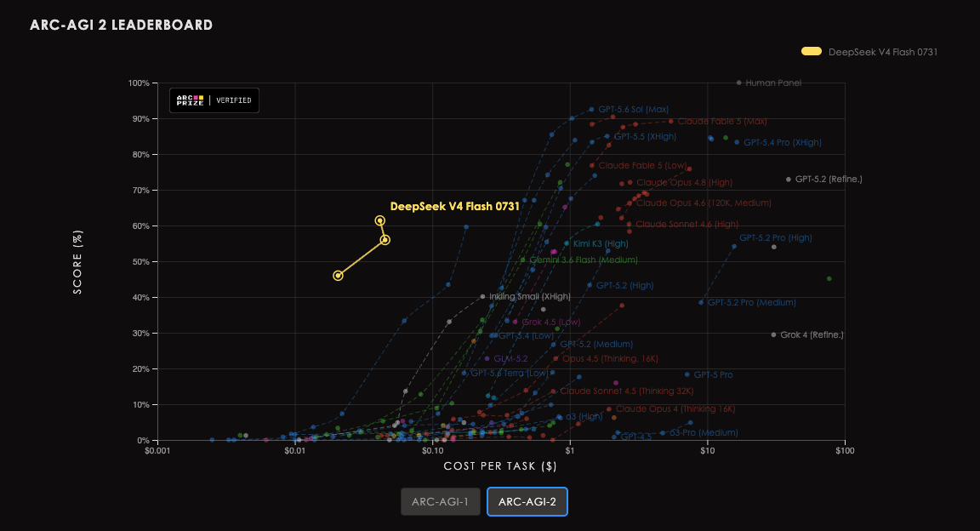This screenshot has height=531, width=980.
Task: Click the Claude Sonnet 4.6 (High) label
Action: 687,224
